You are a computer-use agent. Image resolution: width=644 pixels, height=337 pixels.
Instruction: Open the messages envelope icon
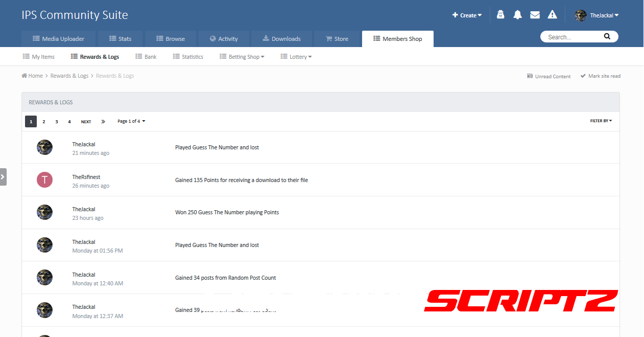click(535, 15)
